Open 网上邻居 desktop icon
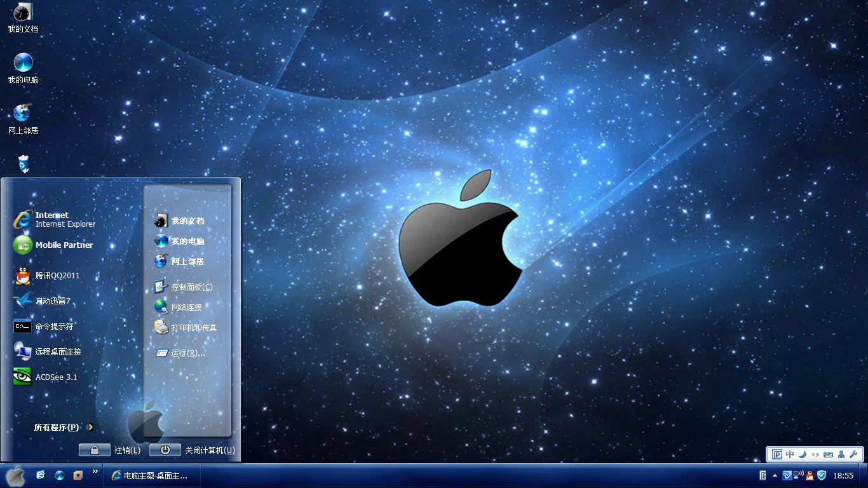Viewport: 868px width, 488px height. tap(23, 119)
